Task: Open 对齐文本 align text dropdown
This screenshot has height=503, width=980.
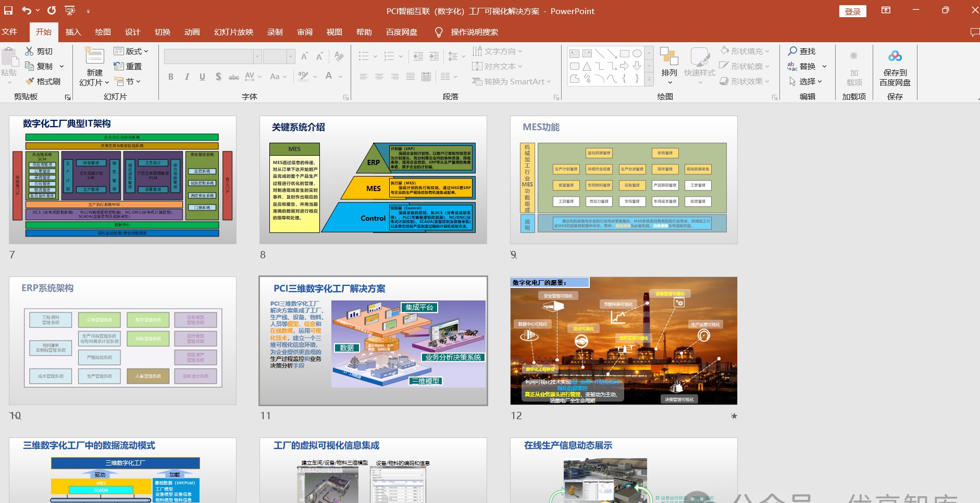Action: pos(498,66)
